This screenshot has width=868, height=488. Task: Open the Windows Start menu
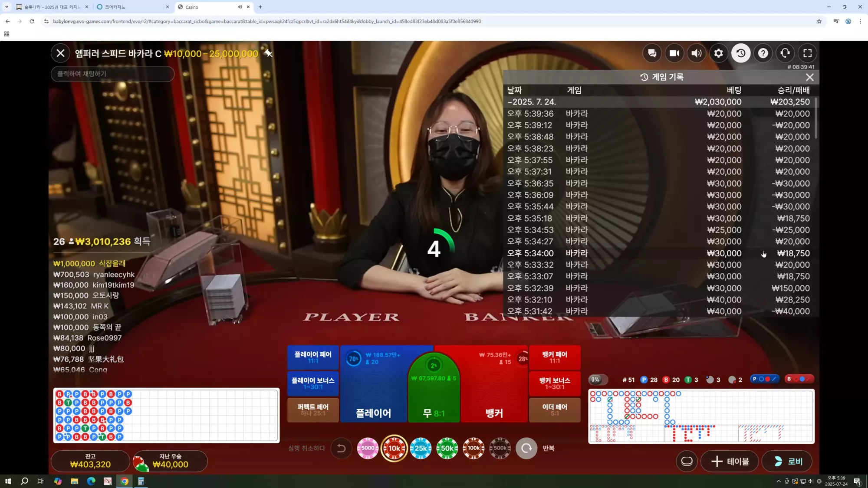coord(8,481)
